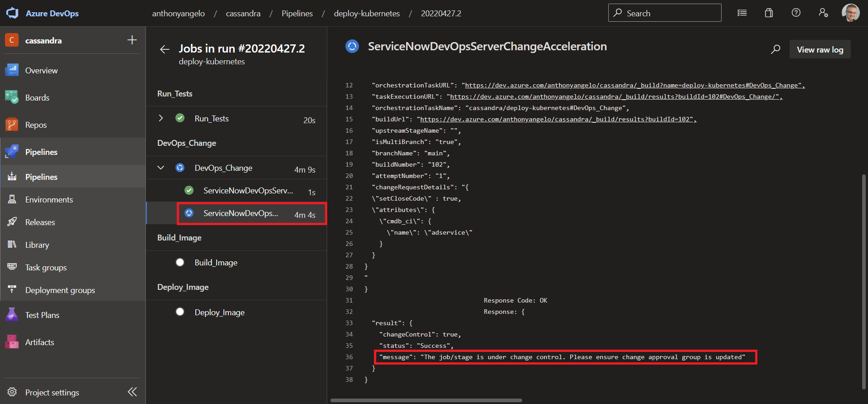Click the green success icon of Run_Tests
Screen dimensions: 868x404
pos(180,118)
